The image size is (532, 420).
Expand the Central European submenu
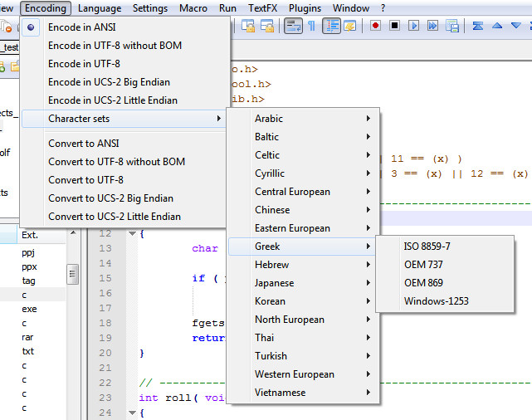point(303,192)
